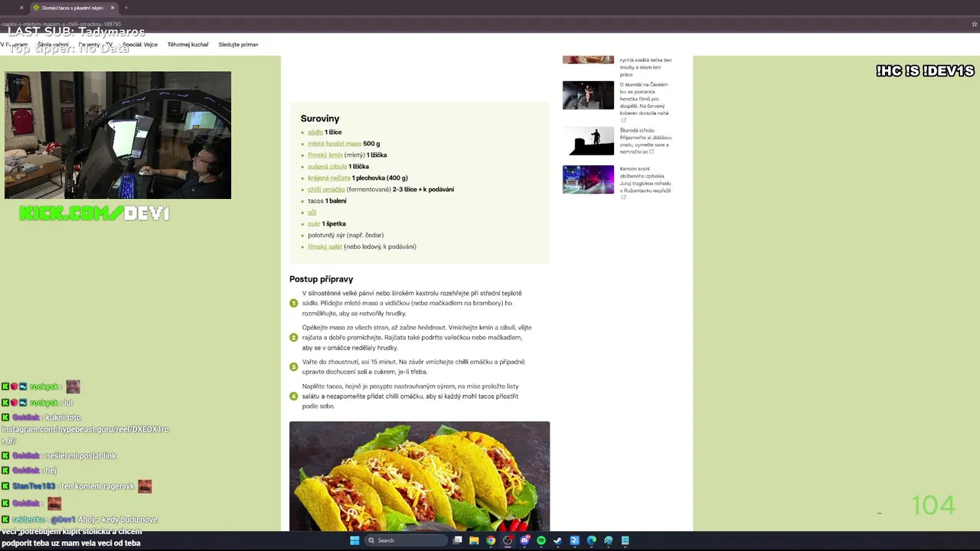Switch to OBS Studio on the taskbar

click(508, 540)
